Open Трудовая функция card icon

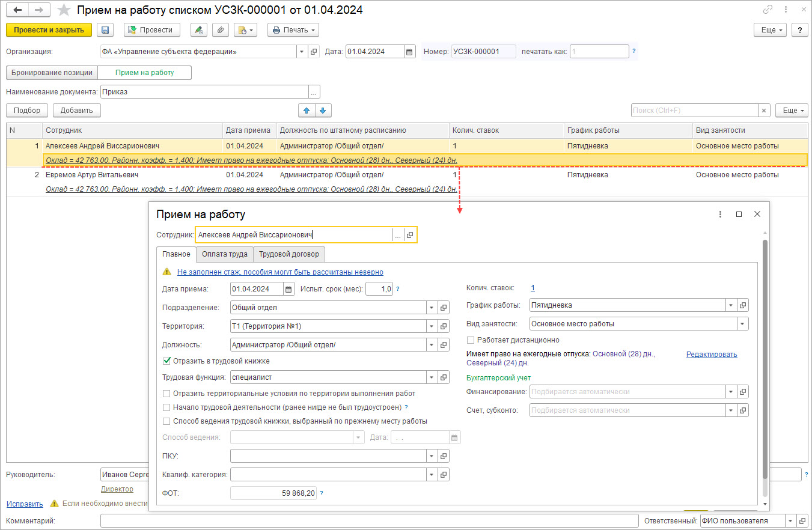click(x=444, y=377)
